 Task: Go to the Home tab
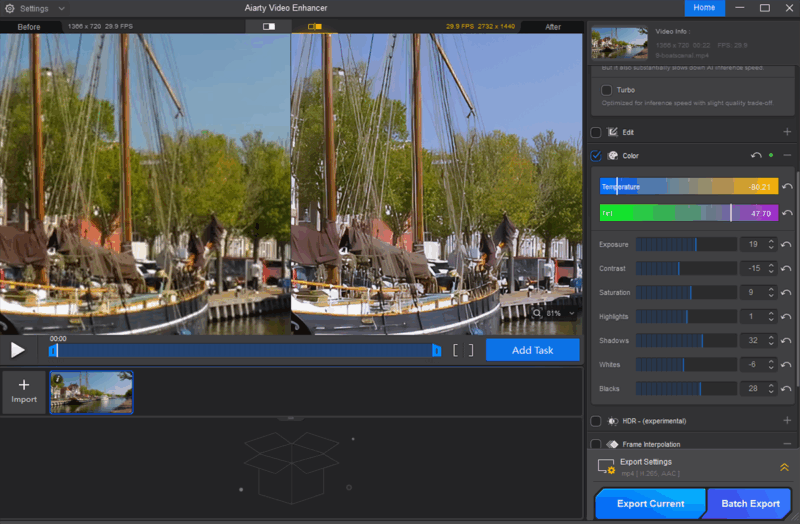click(x=704, y=8)
